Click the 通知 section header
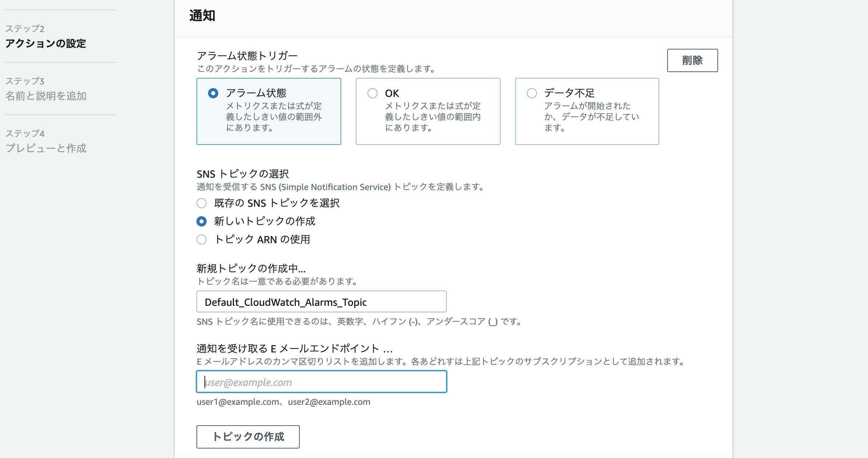The width and height of the screenshot is (868, 458). click(x=202, y=16)
